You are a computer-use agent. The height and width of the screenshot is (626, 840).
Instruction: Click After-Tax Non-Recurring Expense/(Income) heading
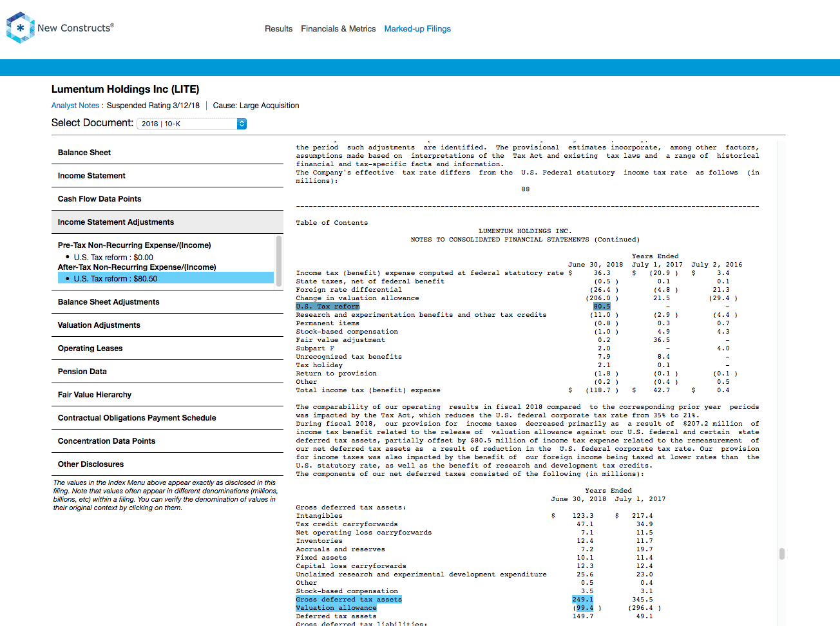[x=137, y=267]
